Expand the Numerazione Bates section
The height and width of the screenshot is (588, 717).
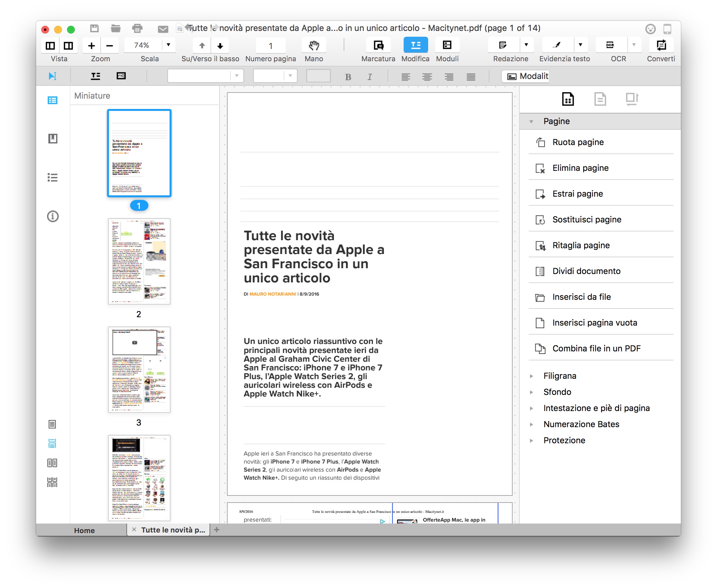[x=531, y=425]
